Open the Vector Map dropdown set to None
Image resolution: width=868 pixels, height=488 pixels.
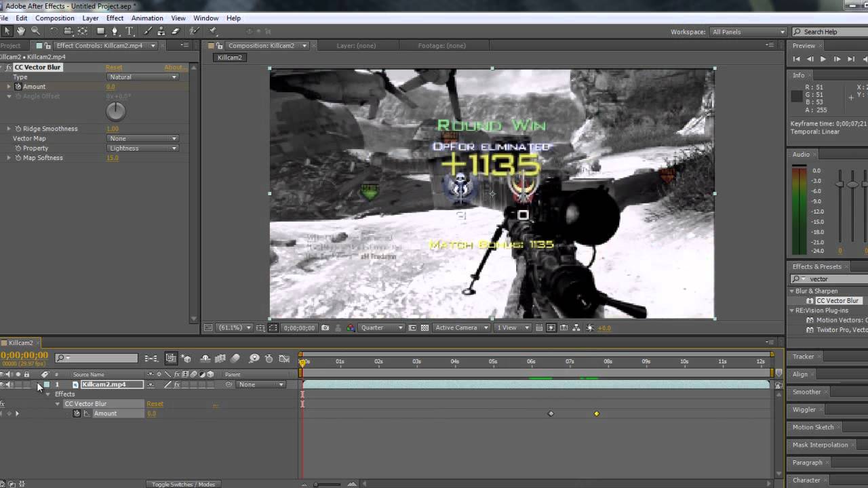click(x=142, y=138)
